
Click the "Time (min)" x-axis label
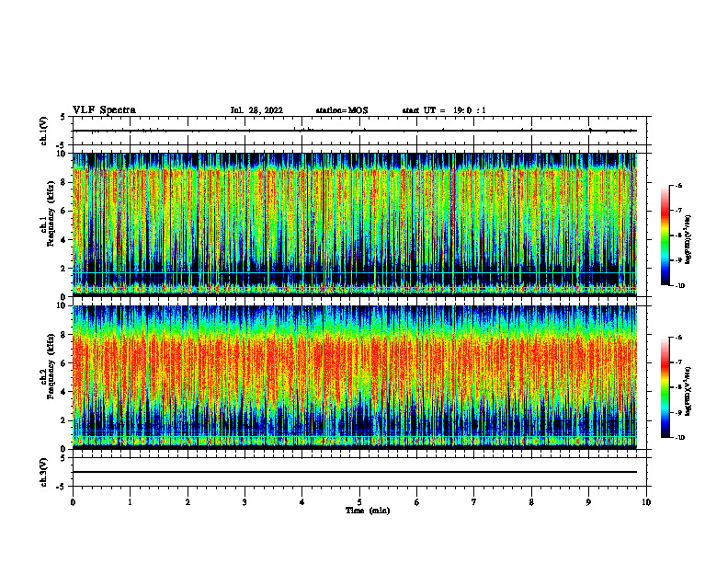coord(368,511)
